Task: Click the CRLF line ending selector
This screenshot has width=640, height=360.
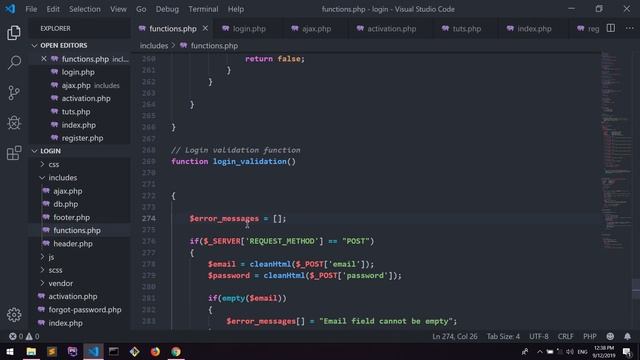Action: tap(565, 336)
